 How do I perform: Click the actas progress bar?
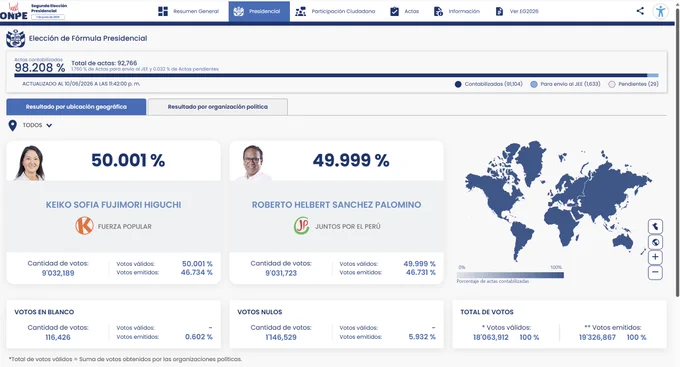point(336,75)
